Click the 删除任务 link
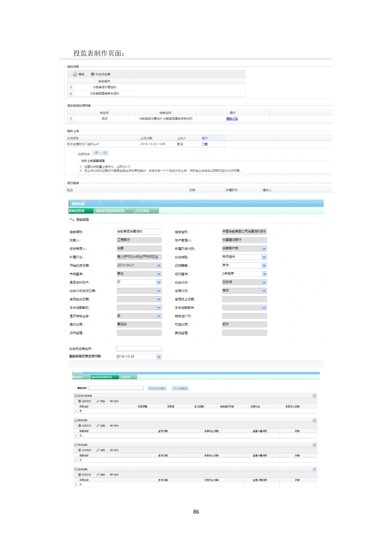This screenshot has height=555, width=392. coord(232,118)
